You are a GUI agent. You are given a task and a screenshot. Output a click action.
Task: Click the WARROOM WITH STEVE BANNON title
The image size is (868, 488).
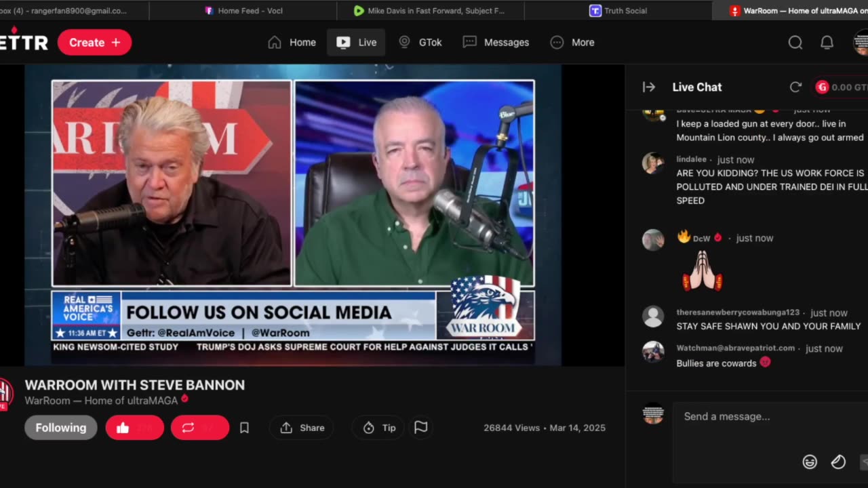[135, 385]
